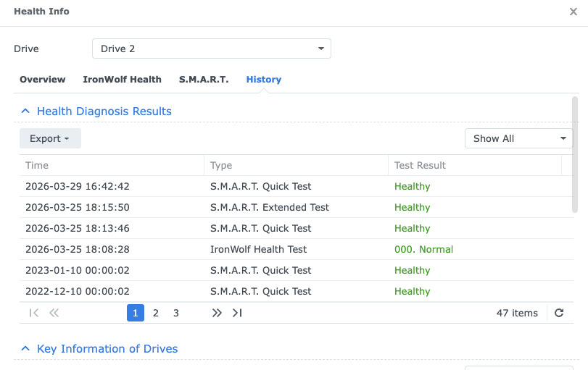Go to the first page of results

(x=33, y=313)
